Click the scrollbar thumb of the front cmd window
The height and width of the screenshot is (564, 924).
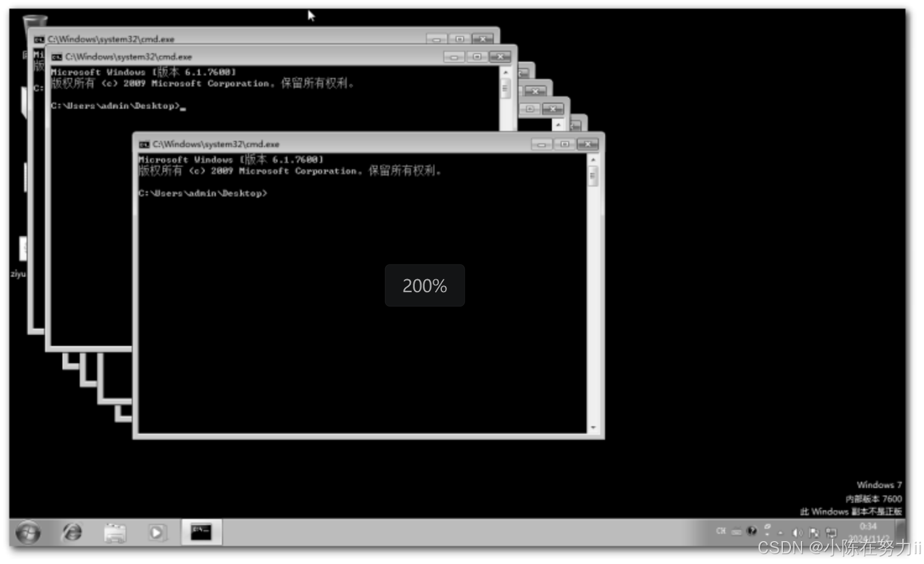coord(593,177)
